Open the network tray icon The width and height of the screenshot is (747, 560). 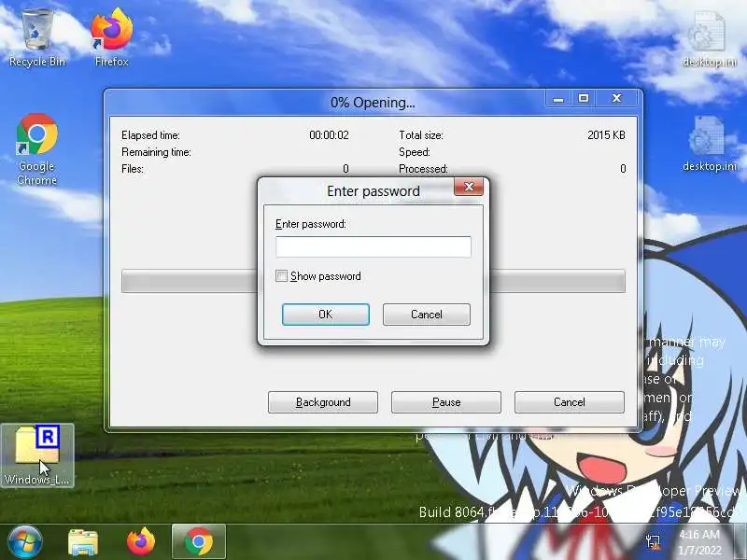click(x=653, y=541)
